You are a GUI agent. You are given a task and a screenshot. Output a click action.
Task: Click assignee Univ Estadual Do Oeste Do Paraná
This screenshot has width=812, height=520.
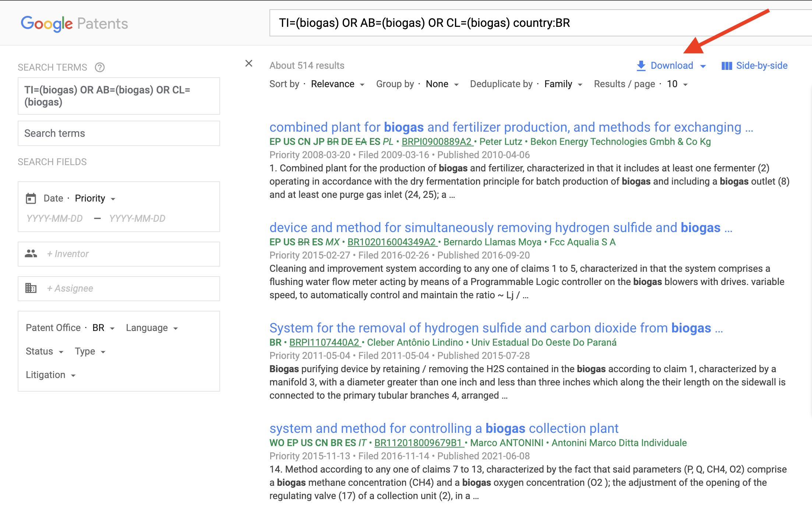click(544, 343)
